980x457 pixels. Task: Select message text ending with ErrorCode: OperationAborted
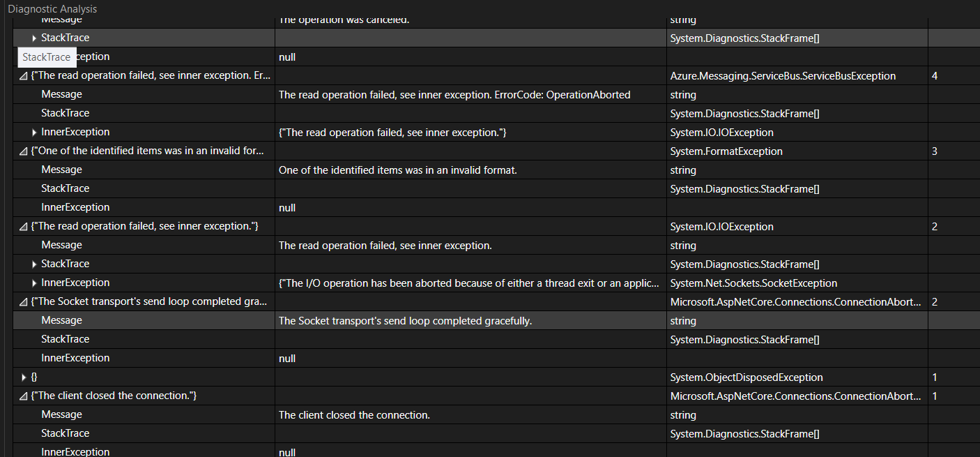pyautogui.click(x=454, y=95)
